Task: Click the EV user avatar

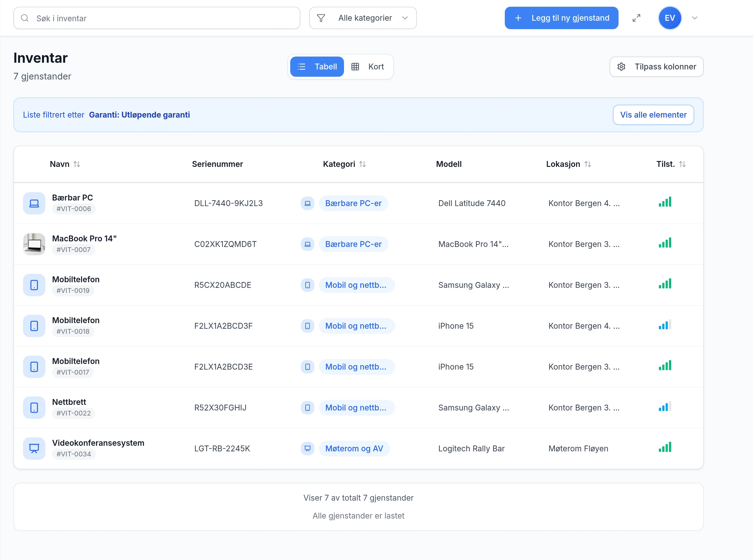Action: pyautogui.click(x=670, y=18)
